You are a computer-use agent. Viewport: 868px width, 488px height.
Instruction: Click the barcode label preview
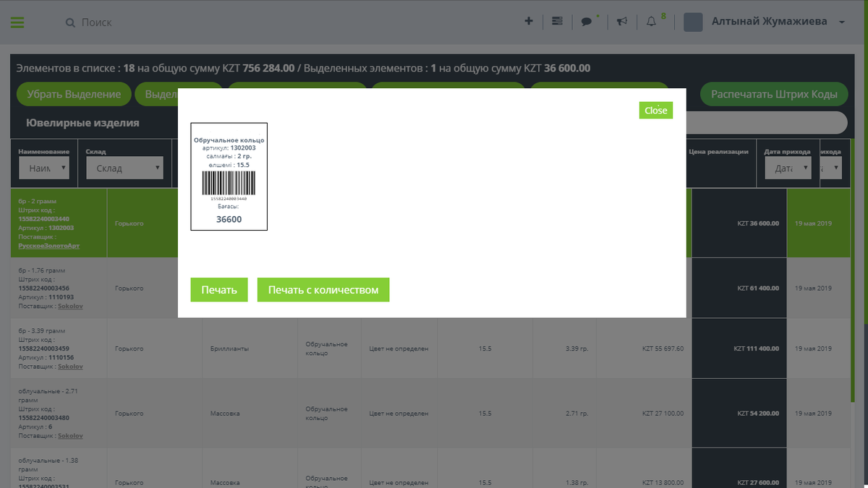(229, 176)
